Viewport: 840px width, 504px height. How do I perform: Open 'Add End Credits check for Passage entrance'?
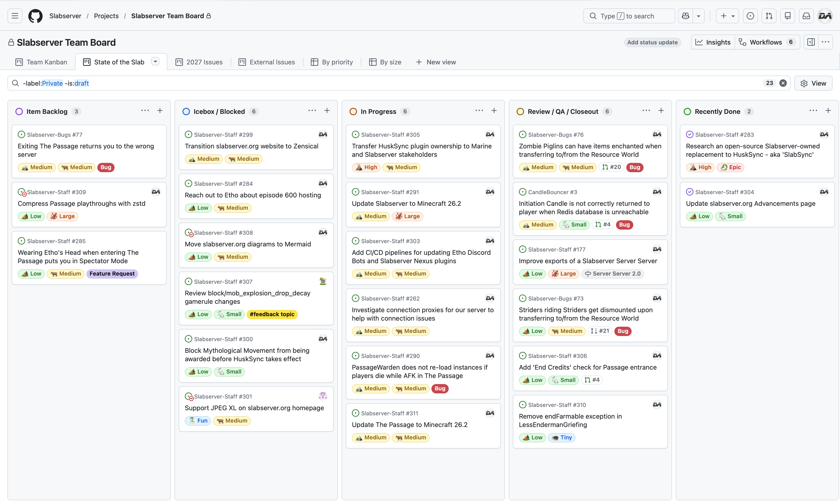tap(588, 367)
